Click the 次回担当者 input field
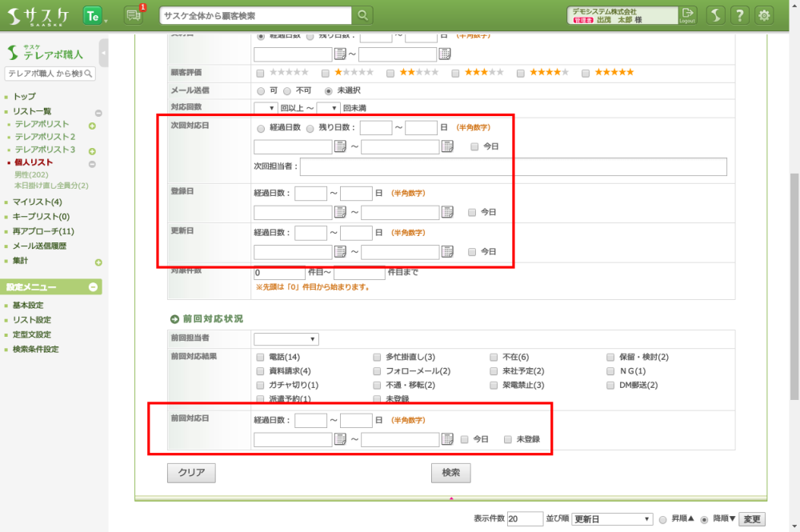The image size is (800, 532). 513,166
